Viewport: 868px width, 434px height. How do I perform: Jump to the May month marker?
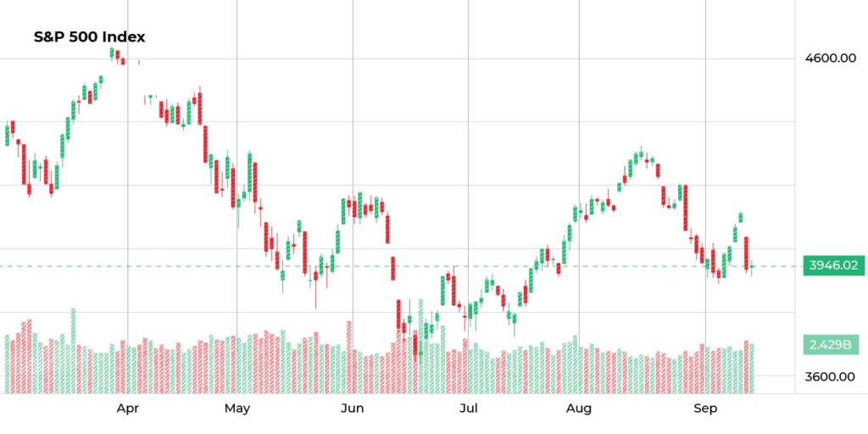pos(237,409)
